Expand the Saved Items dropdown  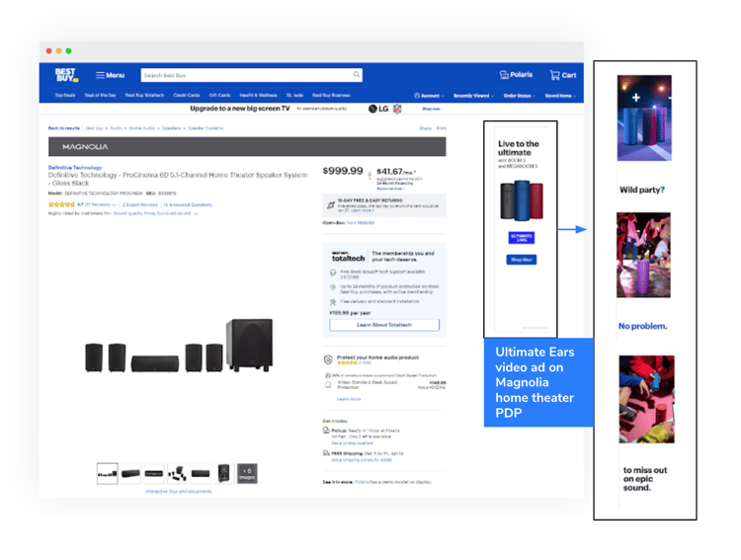[560, 96]
